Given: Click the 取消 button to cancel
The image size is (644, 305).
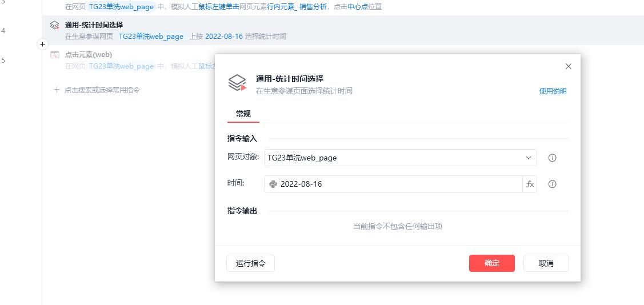Looking at the screenshot, I should point(546,263).
